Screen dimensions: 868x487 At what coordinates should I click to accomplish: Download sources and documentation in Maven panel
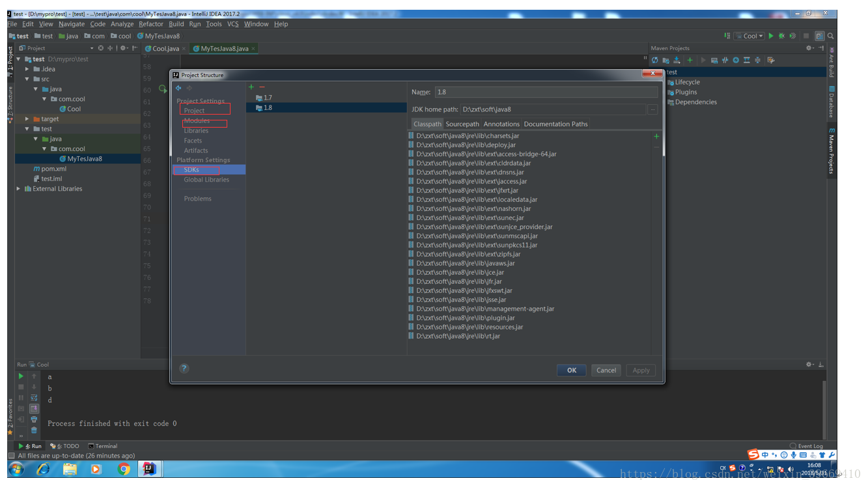pos(677,60)
